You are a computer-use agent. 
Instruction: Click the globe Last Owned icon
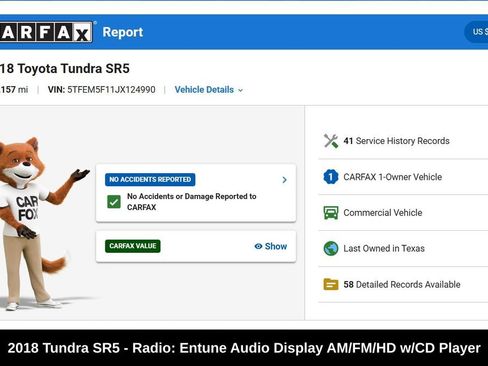331,248
